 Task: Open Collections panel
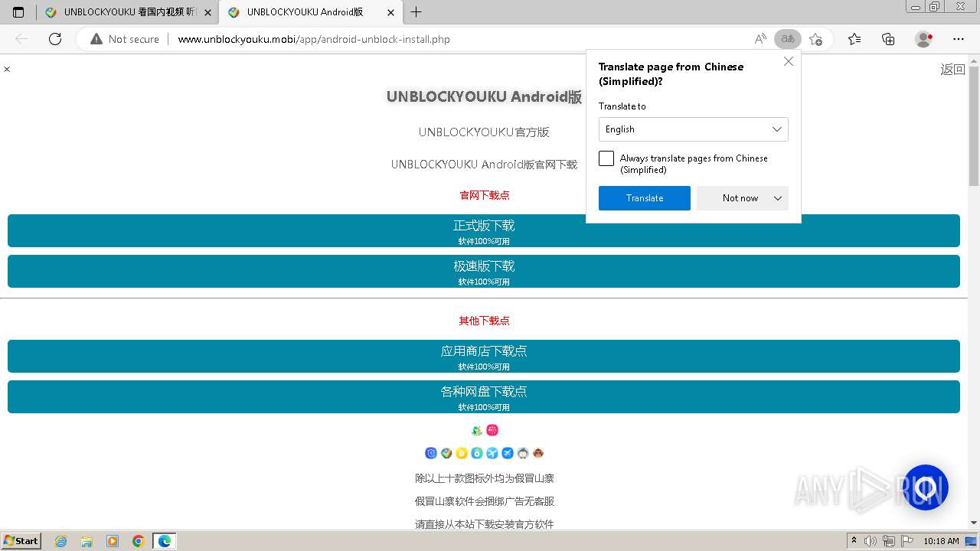coord(888,39)
